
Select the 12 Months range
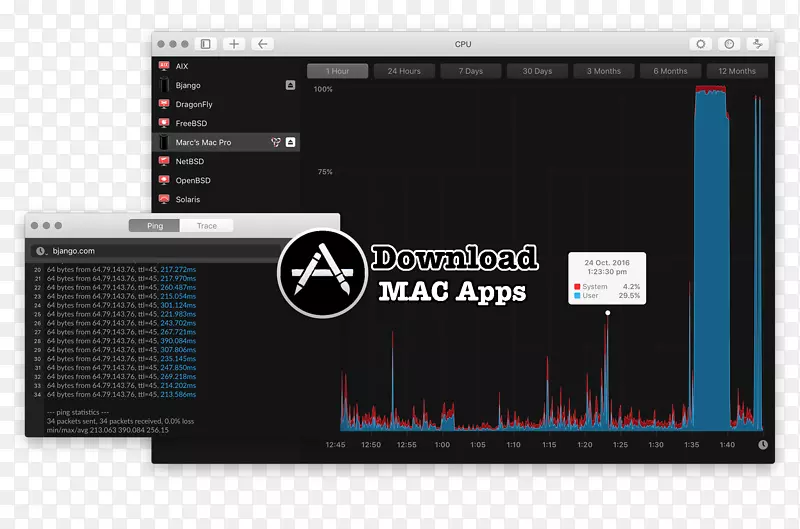click(x=736, y=71)
